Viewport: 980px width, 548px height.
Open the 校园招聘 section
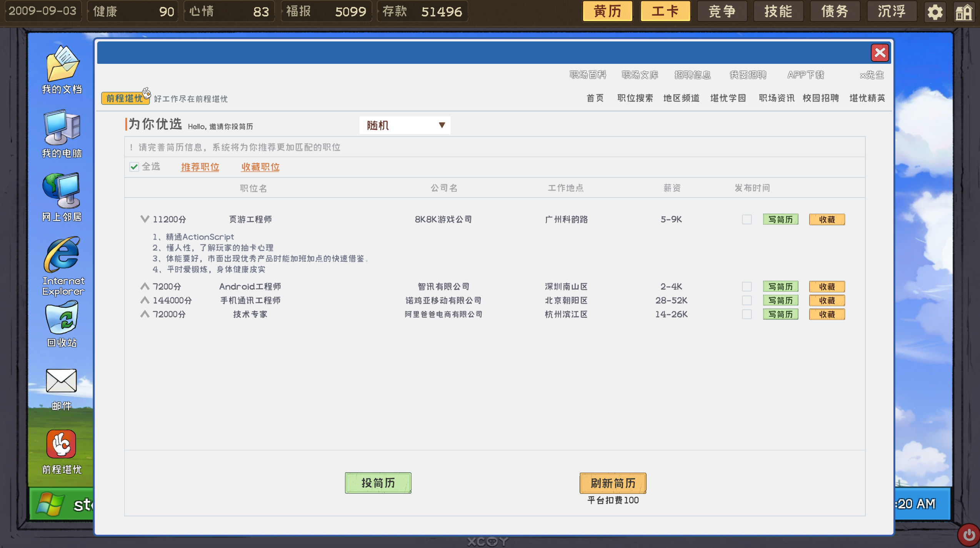click(821, 98)
